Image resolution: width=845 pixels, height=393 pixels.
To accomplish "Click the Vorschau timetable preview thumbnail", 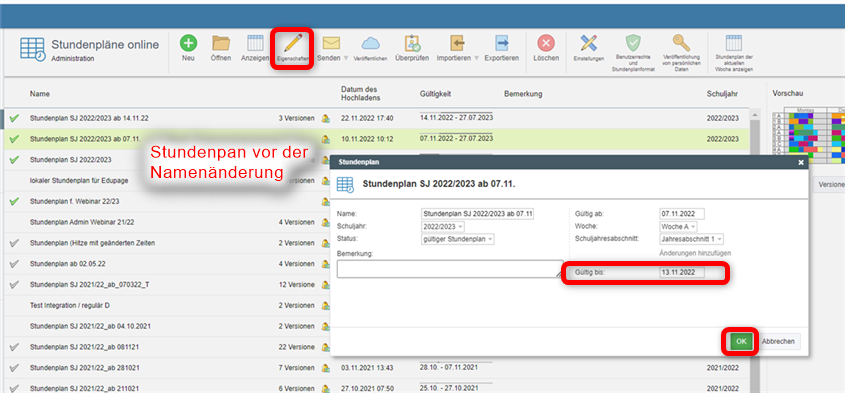I will pyautogui.click(x=808, y=135).
